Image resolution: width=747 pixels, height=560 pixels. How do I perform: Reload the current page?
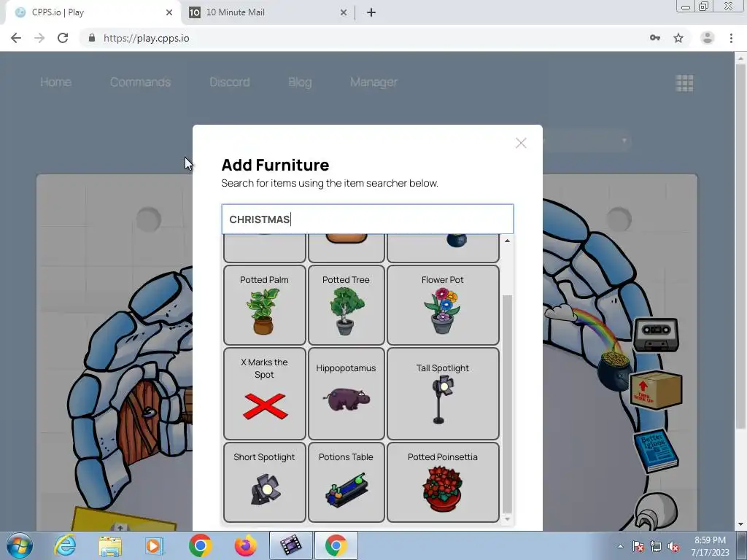coord(63,38)
